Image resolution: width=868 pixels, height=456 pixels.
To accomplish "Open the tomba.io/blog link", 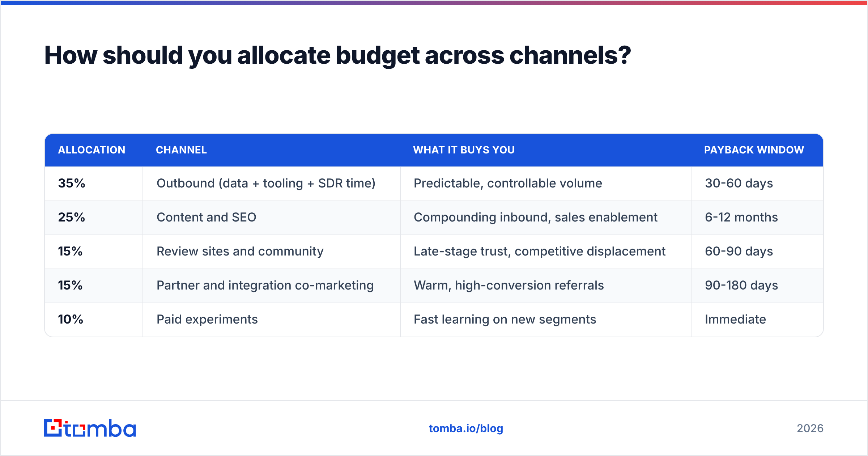I will (466, 428).
